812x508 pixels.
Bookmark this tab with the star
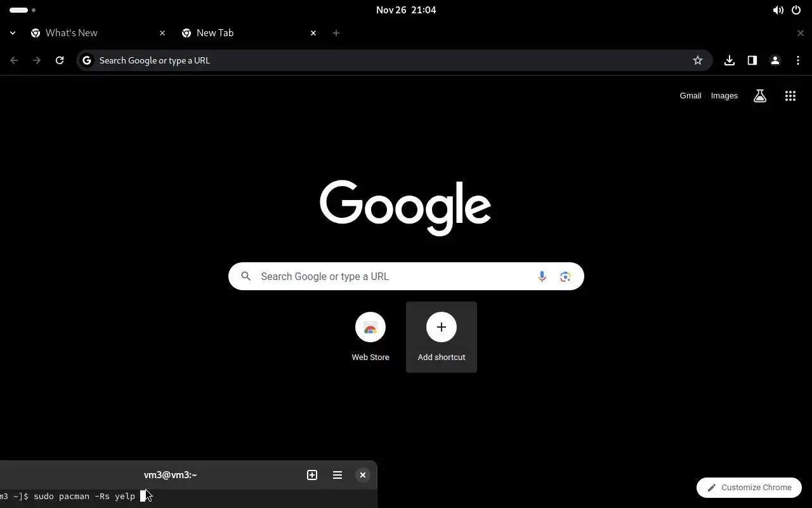click(x=698, y=60)
